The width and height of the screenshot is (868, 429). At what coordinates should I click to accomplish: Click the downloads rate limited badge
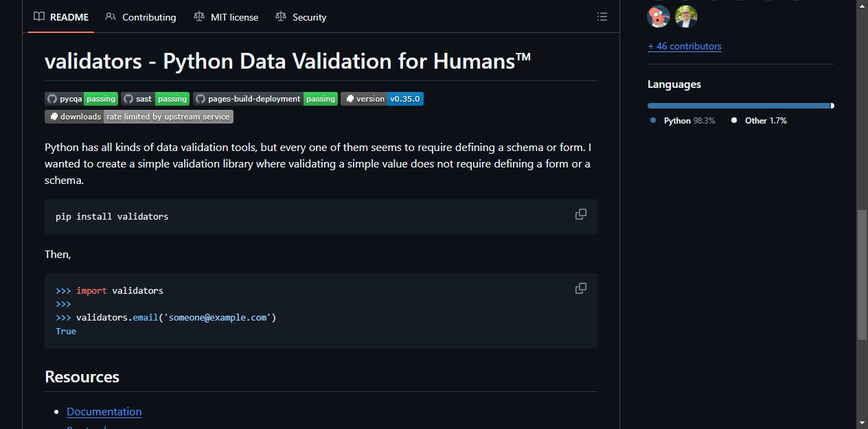coord(139,117)
